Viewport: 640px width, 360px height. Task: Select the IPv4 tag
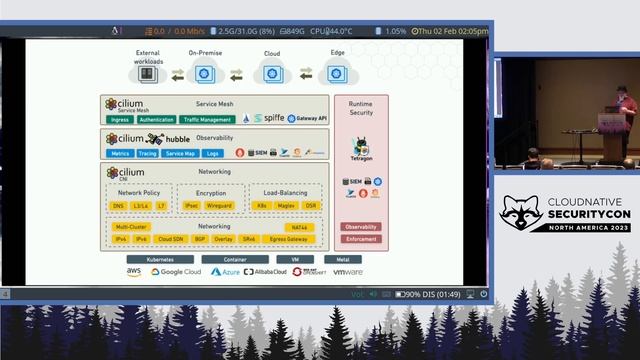click(x=121, y=239)
